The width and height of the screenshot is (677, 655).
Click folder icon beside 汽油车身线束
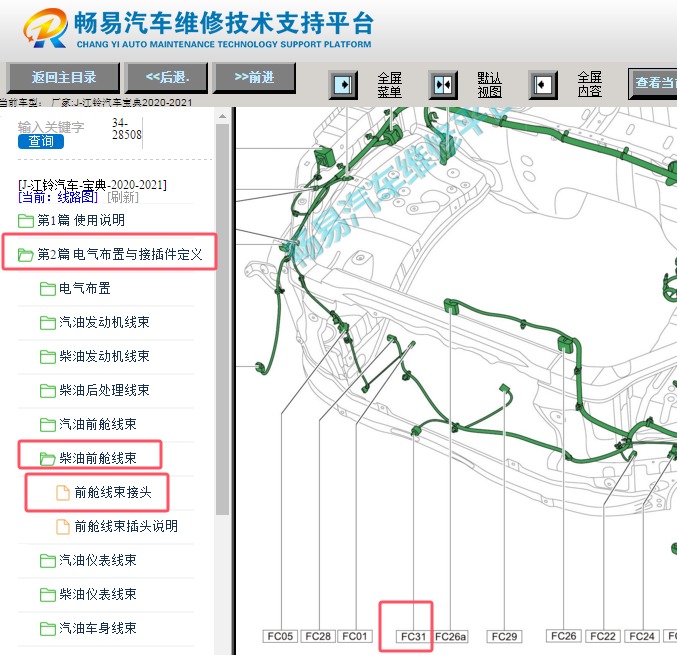(x=47, y=629)
